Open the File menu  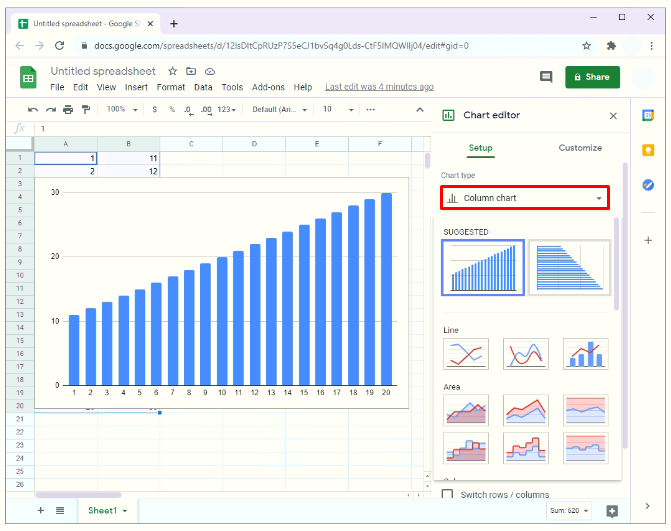point(57,87)
